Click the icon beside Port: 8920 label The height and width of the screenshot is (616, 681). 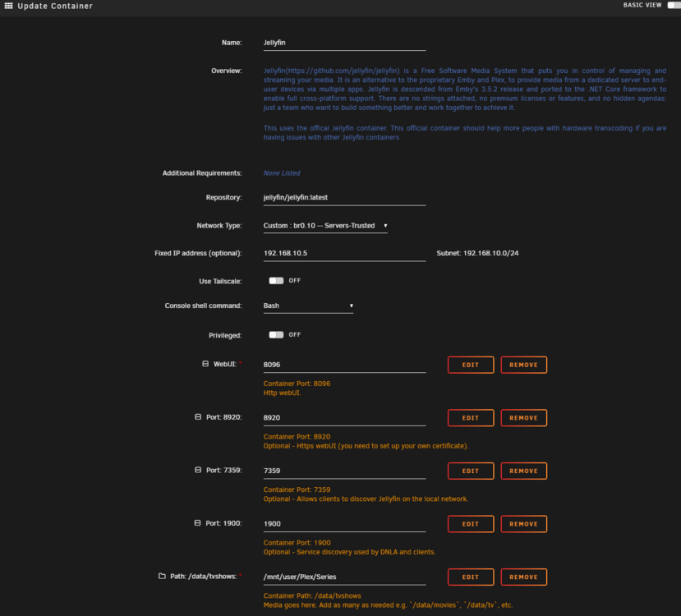point(198,416)
